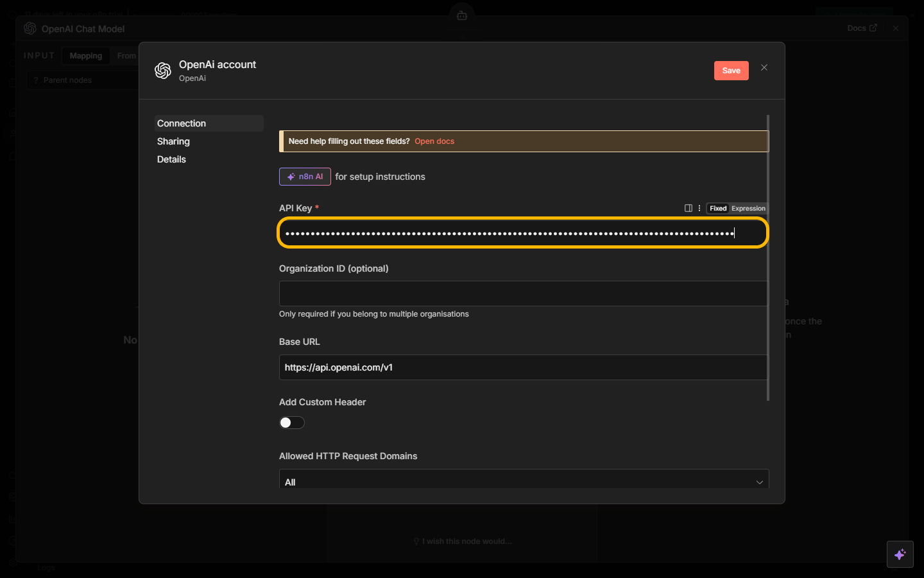The width and height of the screenshot is (924, 578).
Task: Focus the Organization ID input field
Action: coord(523,293)
